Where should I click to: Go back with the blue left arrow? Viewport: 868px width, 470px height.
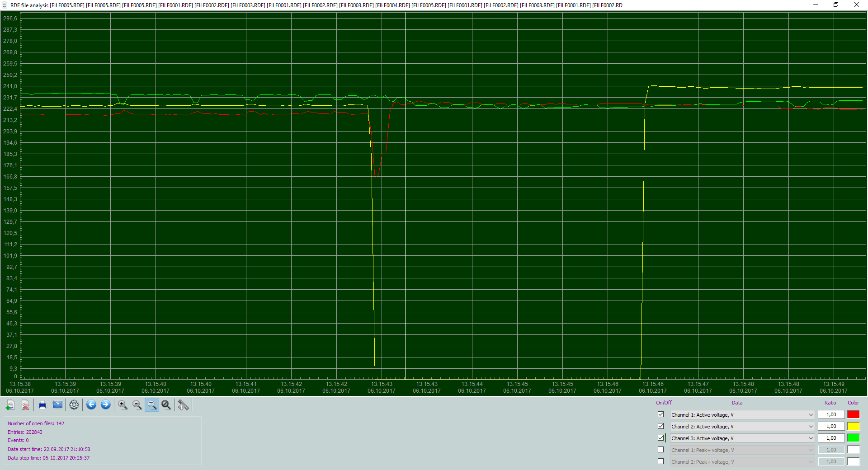click(x=91, y=405)
